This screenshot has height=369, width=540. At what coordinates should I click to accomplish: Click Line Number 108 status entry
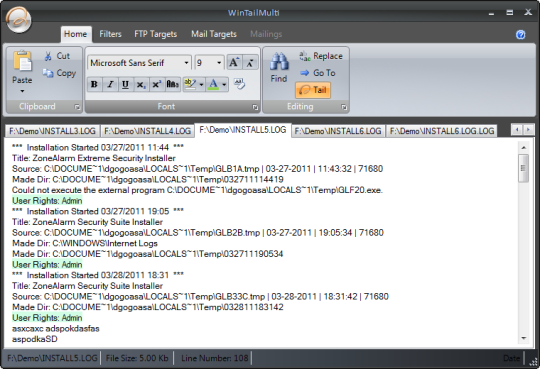(x=215, y=358)
